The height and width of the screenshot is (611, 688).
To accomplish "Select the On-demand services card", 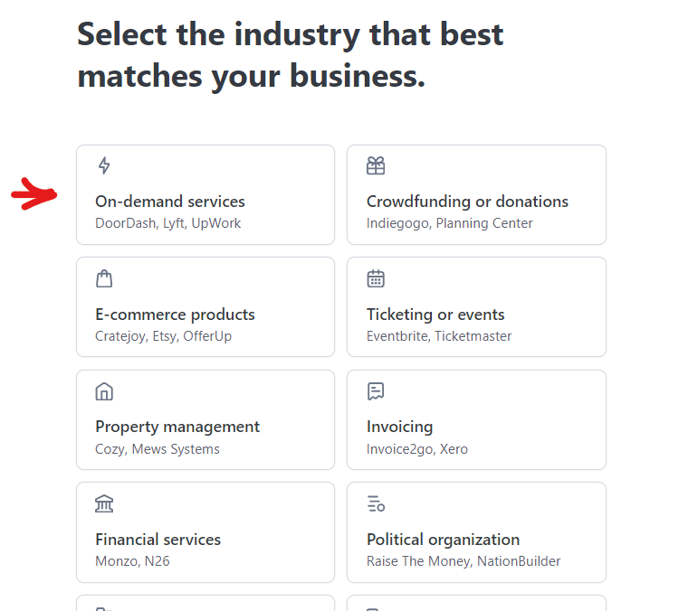I will (x=205, y=195).
